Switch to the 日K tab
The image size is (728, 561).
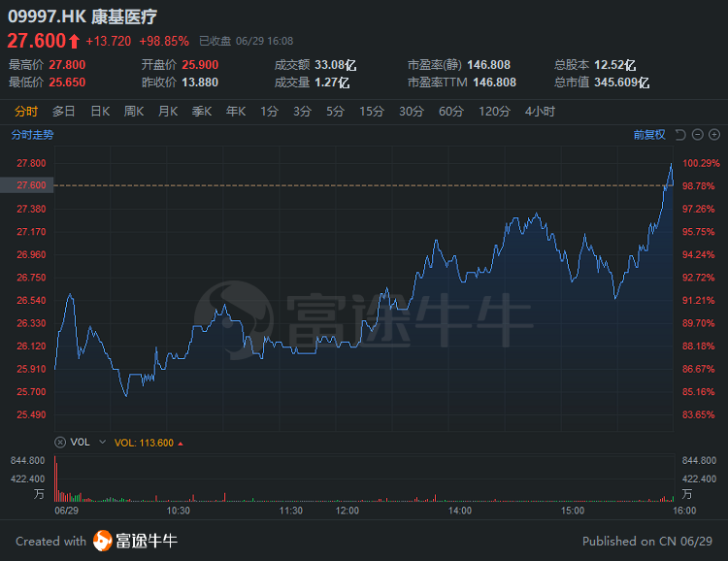(100, 112)
